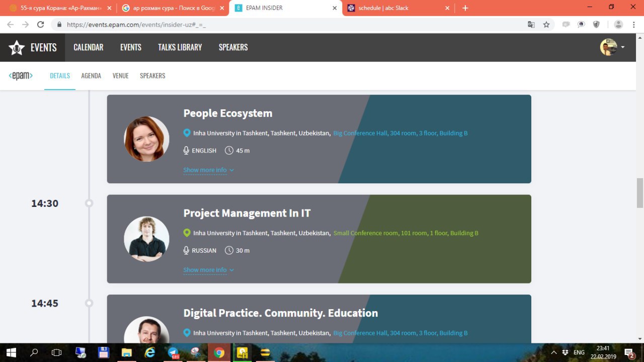Show hidden system tray icons arrow
This screenshot has width=644, height=362.
554,352
